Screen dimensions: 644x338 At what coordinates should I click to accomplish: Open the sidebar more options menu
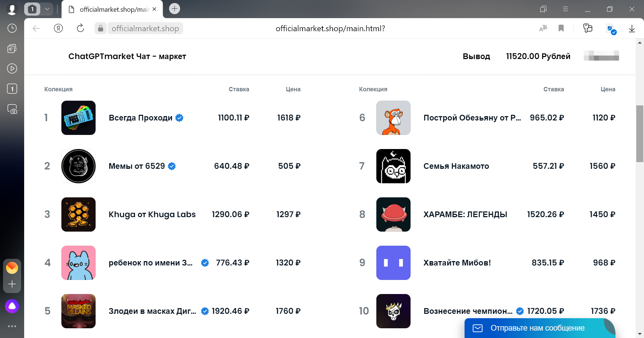pyautogui.click(x=12, y=326)
